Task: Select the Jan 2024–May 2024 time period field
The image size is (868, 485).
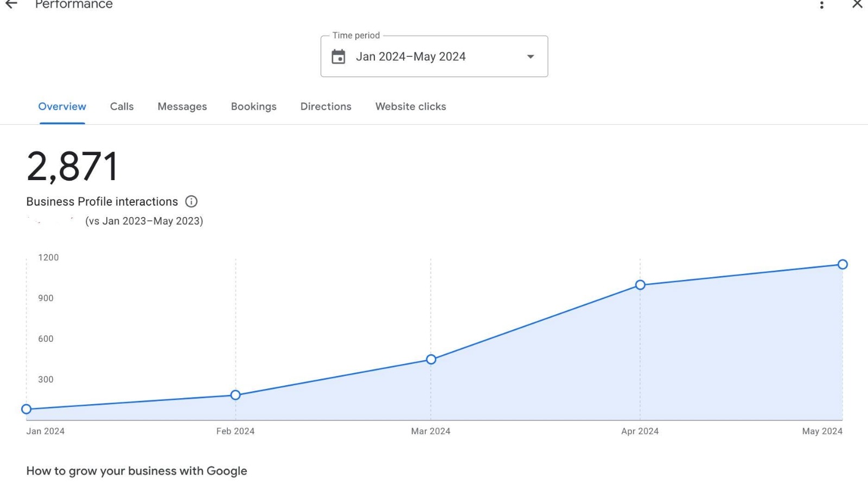Action: pyautogui.click(x=434, y=56)
